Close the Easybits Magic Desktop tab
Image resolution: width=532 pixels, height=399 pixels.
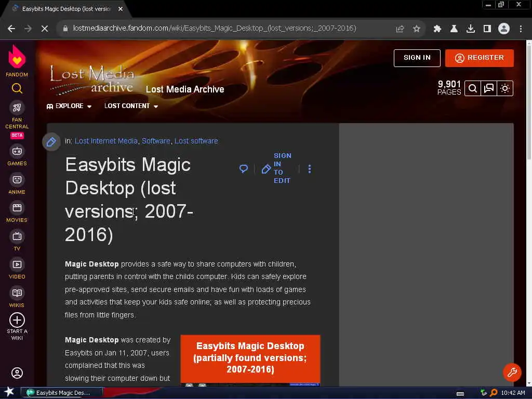(121, 9)
